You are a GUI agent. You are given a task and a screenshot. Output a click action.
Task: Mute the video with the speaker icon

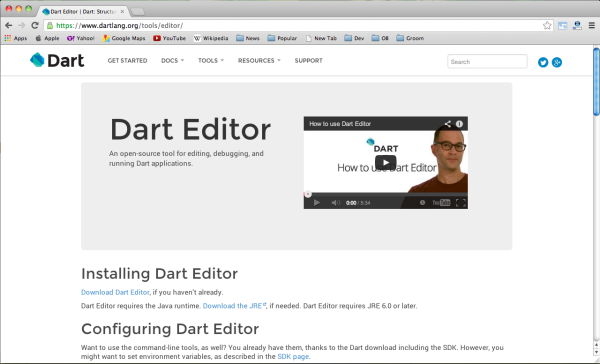coord(336,202)
